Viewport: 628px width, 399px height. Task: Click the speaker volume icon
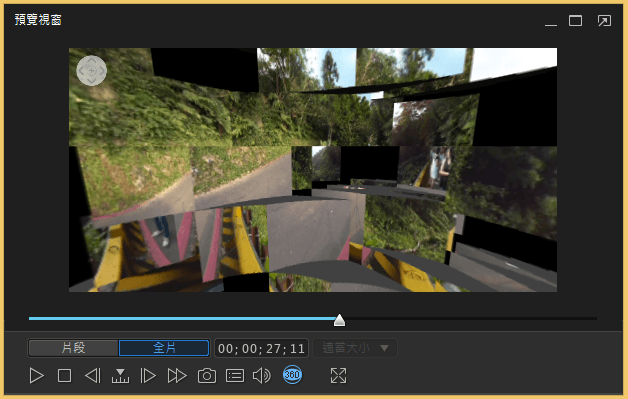click(262, 376)
